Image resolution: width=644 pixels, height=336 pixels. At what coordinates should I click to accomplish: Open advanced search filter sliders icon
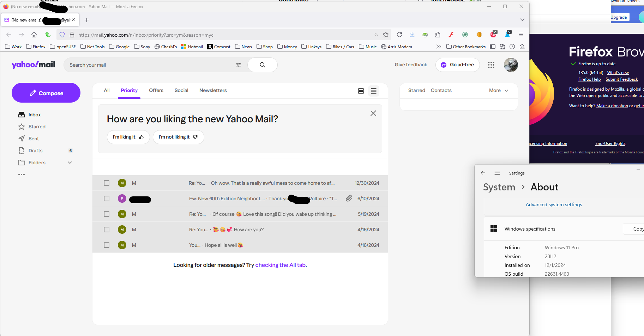pos(239,65)
